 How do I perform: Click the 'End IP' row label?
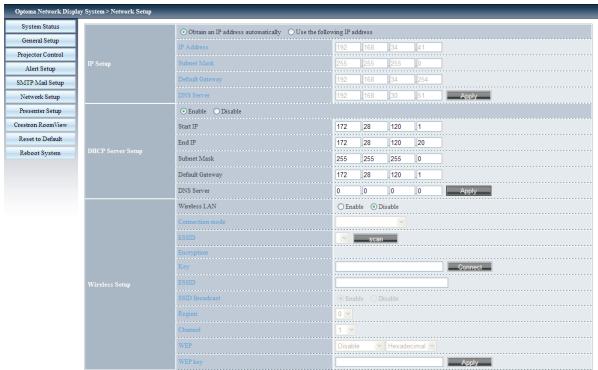click(x=187, y=143)
